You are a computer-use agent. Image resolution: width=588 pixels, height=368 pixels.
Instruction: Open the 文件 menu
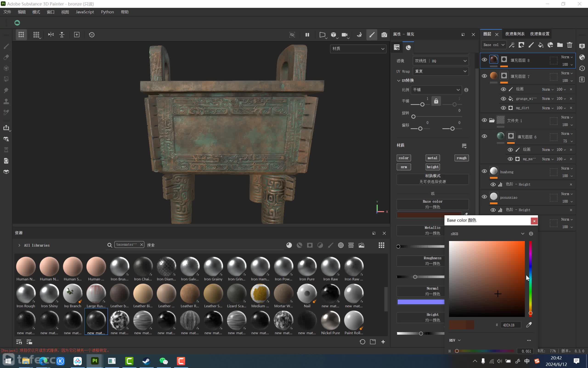click(7, 12)
